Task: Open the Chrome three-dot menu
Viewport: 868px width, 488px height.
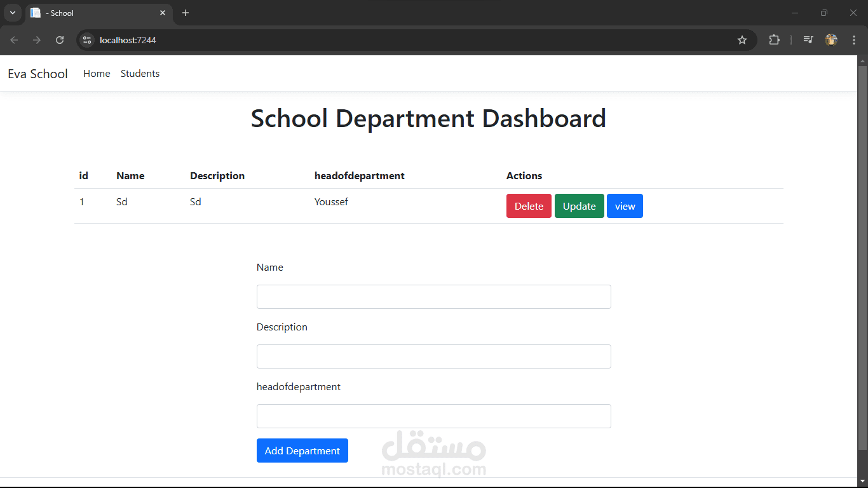Action: [x=853, y=40]
